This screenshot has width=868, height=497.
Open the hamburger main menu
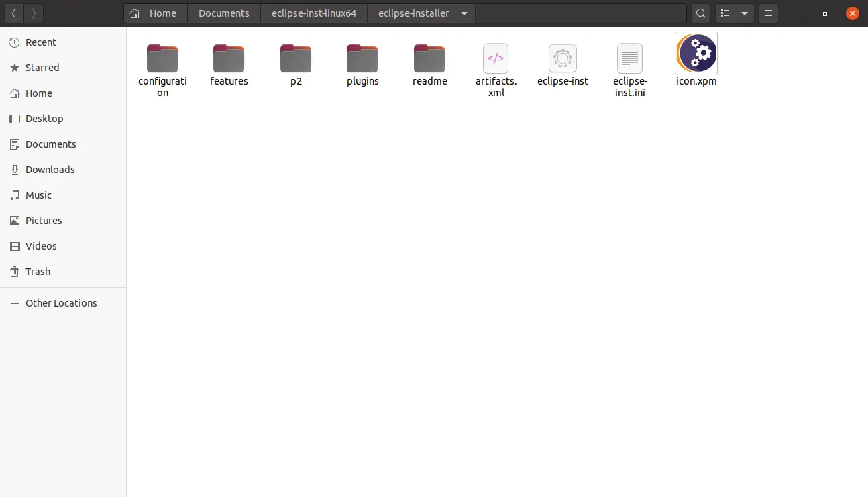(x=769, y=13)
